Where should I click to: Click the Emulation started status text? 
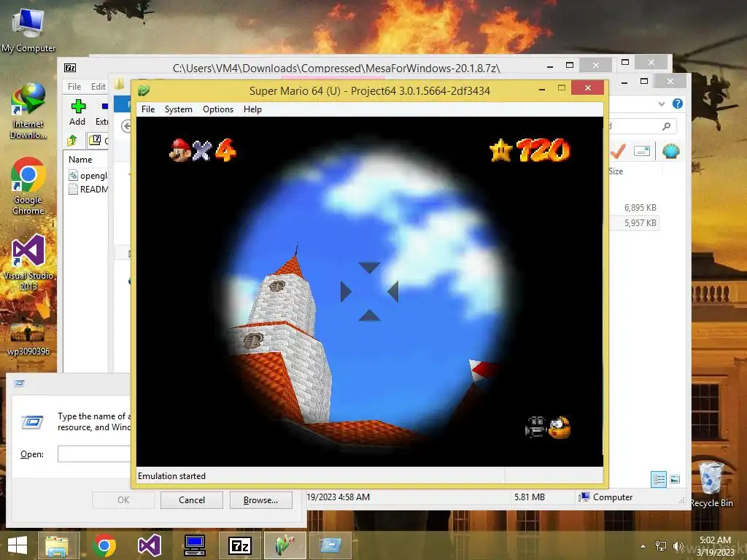click(x=171, y=476)
